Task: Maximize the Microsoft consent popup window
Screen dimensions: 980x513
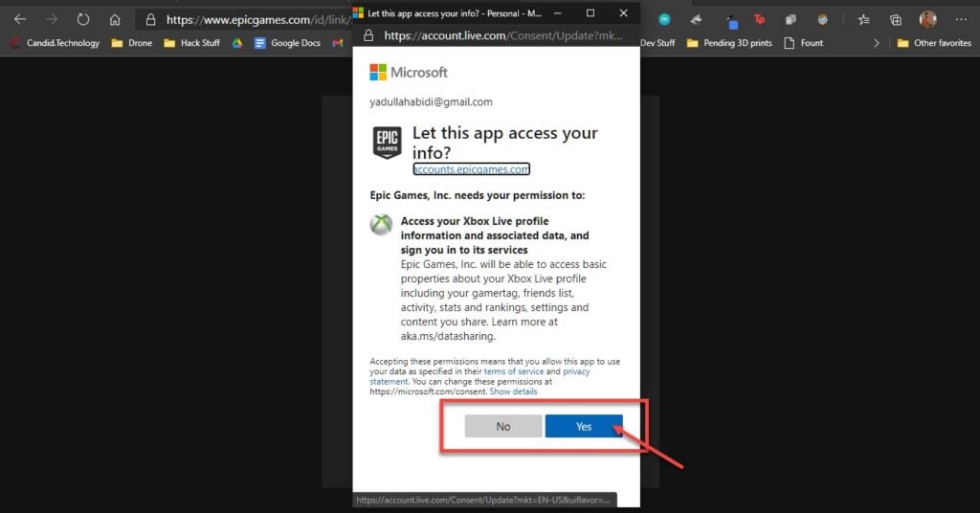Action: pyautogui.click(x=590, y=12)
